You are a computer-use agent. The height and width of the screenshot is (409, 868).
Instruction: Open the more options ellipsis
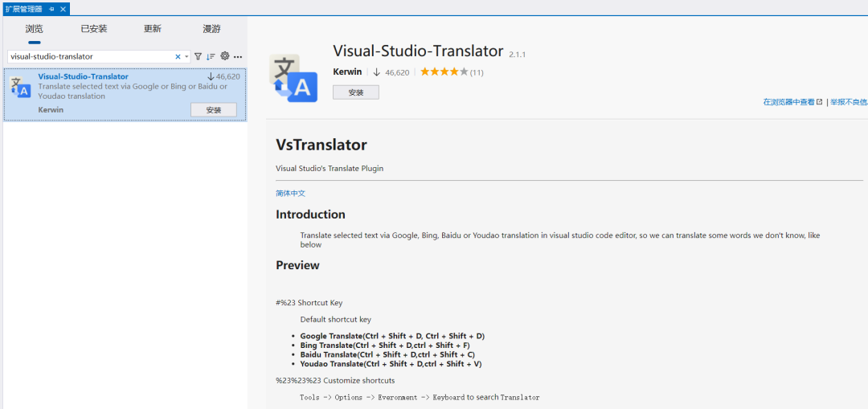(238, 56)
